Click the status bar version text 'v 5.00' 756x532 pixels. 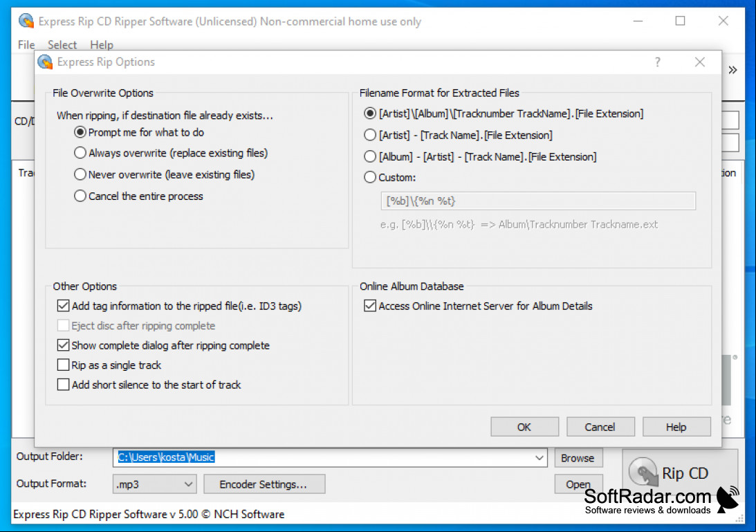click(184, 515)
